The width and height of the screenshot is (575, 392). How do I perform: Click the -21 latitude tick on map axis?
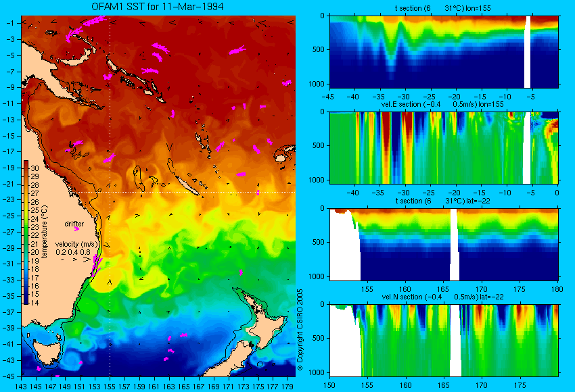click(9, 184)
